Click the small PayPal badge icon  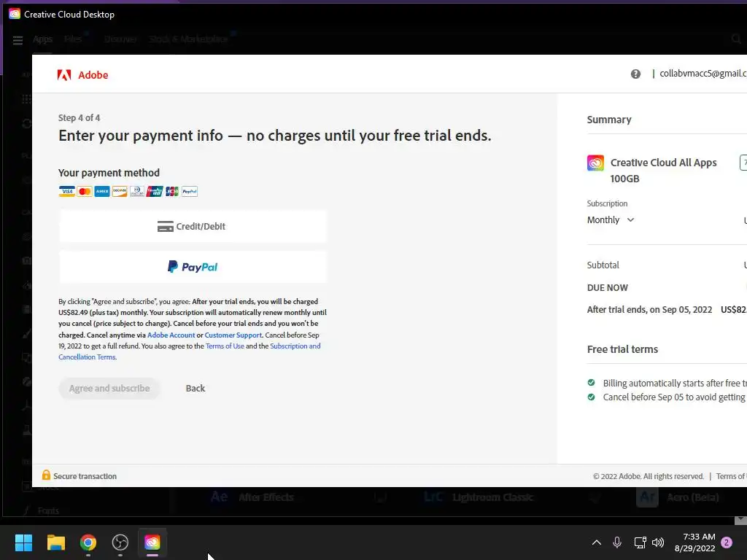[x=190, y=192]
